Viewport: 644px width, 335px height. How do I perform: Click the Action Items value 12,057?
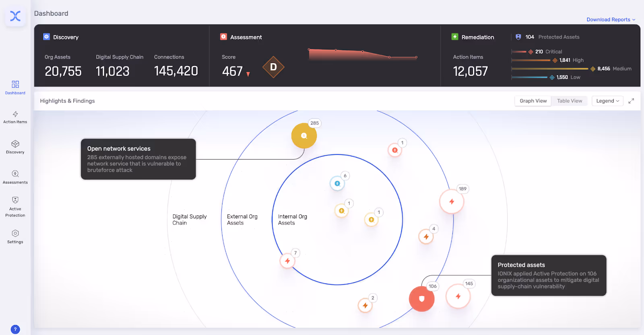click(x=471, y=71)
